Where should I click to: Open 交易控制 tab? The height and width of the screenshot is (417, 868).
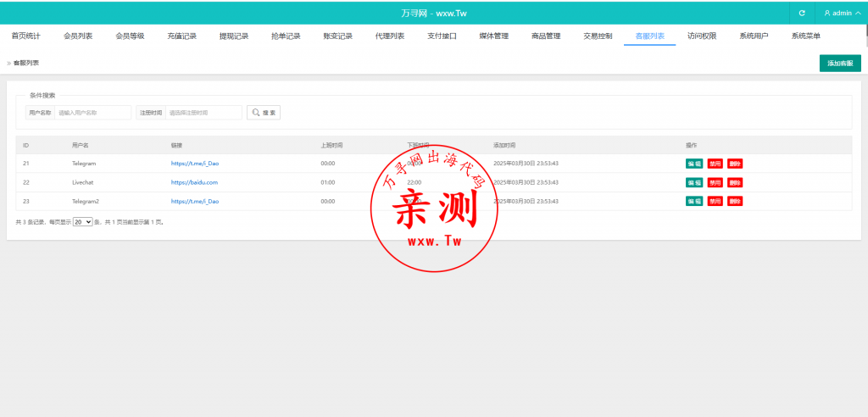pos(598,36)
